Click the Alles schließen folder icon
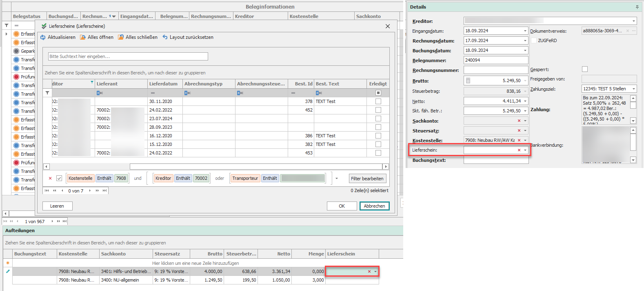The image size is (644, 291). pyautogui.click(x=121, y=37)
